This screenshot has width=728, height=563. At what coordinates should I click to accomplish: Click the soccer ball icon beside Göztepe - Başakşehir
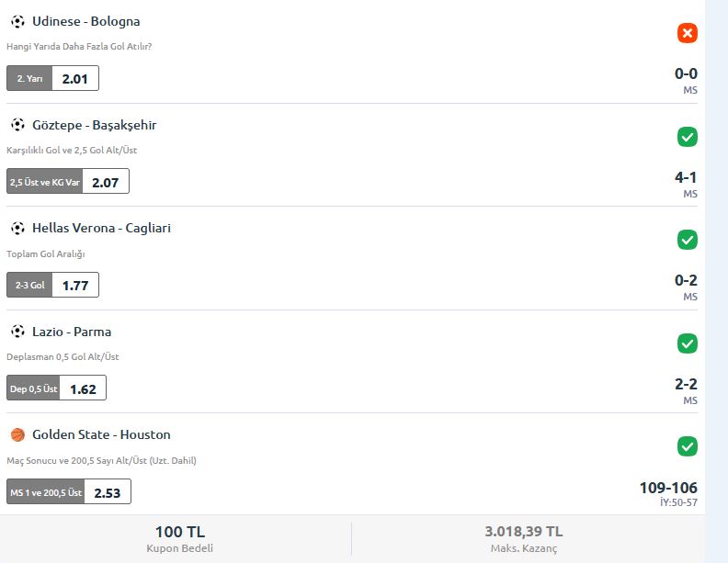(x=17, y=125)
